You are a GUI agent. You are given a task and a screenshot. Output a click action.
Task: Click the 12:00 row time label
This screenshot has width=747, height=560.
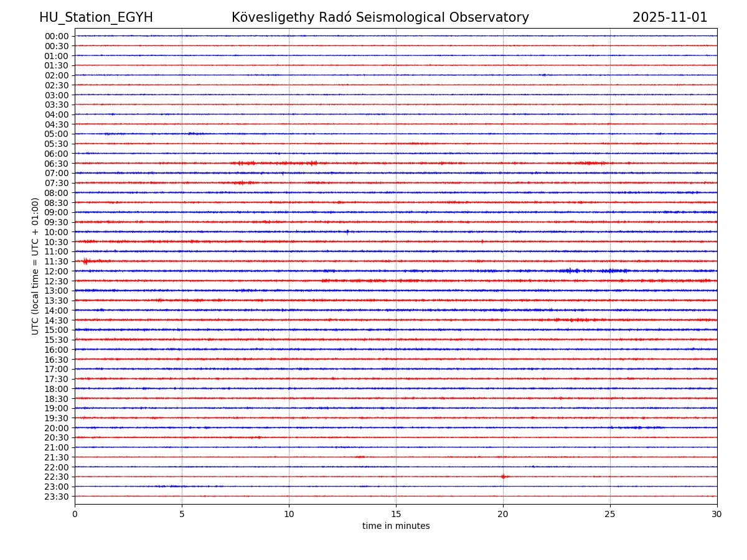pos(56,271)
